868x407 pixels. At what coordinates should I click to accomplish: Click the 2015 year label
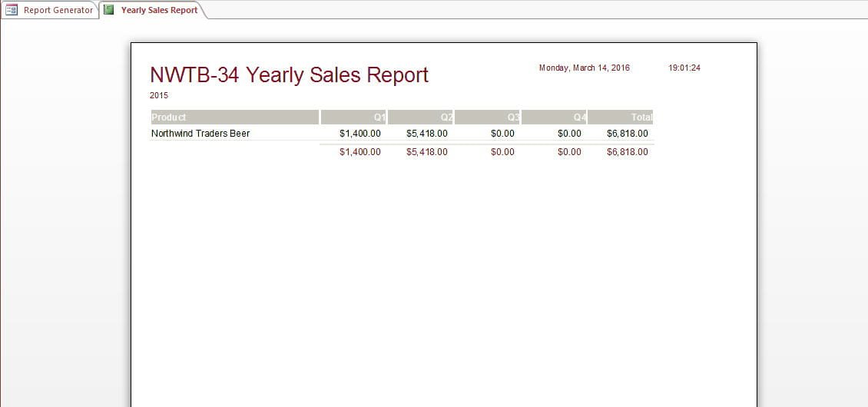[x=159, y=95]
